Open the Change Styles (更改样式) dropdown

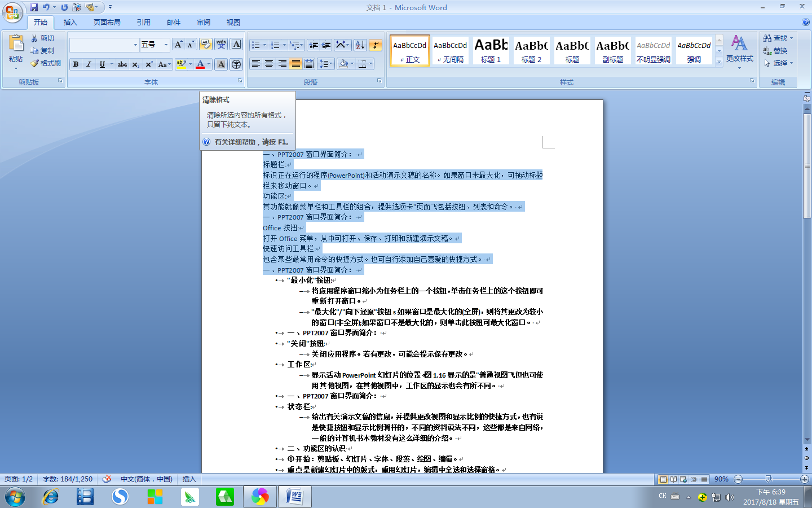[739, 52]
